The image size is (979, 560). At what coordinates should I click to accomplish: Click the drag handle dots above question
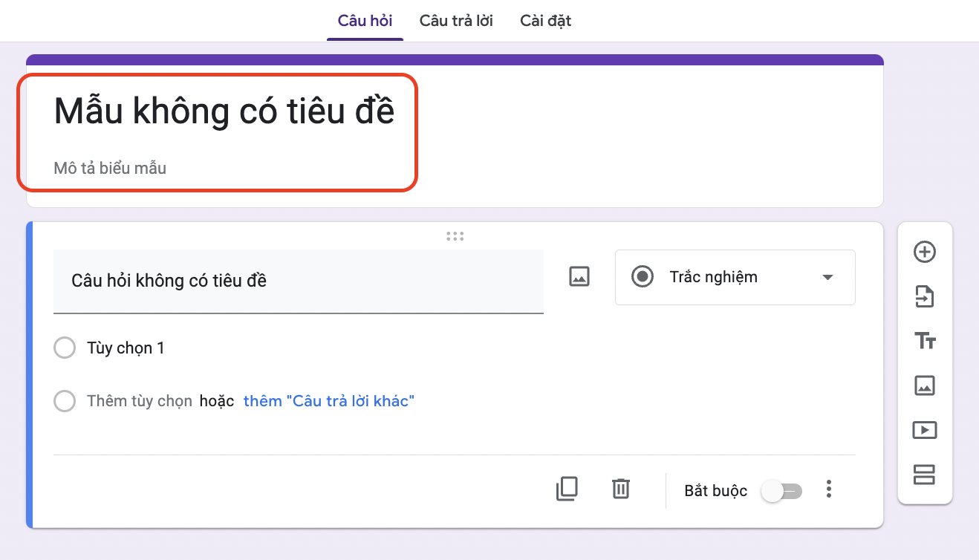455,236
